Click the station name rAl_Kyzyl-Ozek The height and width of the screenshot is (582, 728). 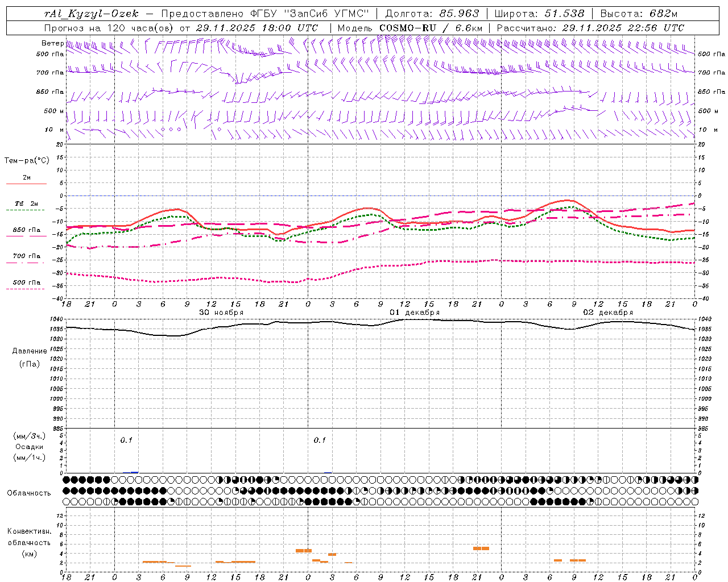[91, 14]
